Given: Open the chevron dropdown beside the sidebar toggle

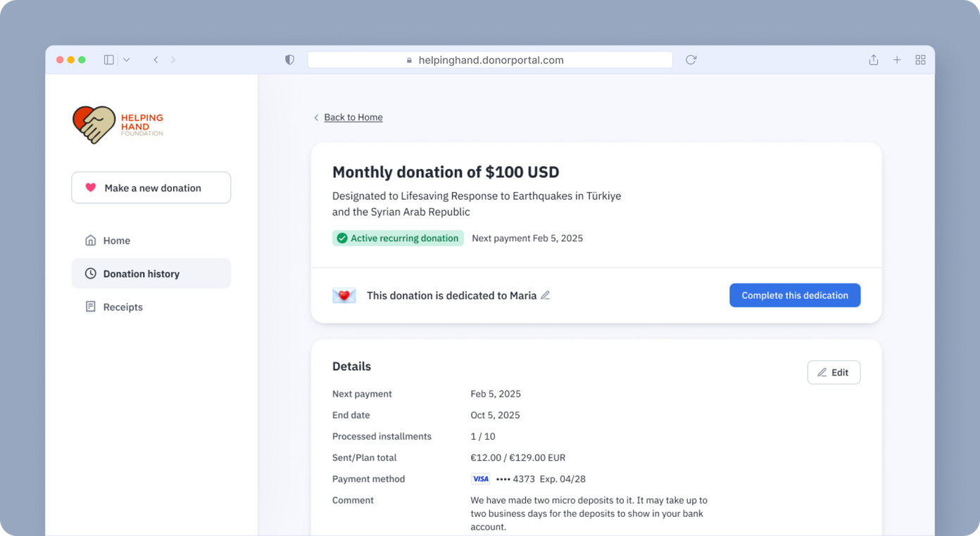Looking at the screenshot, I should pos(126,60).
